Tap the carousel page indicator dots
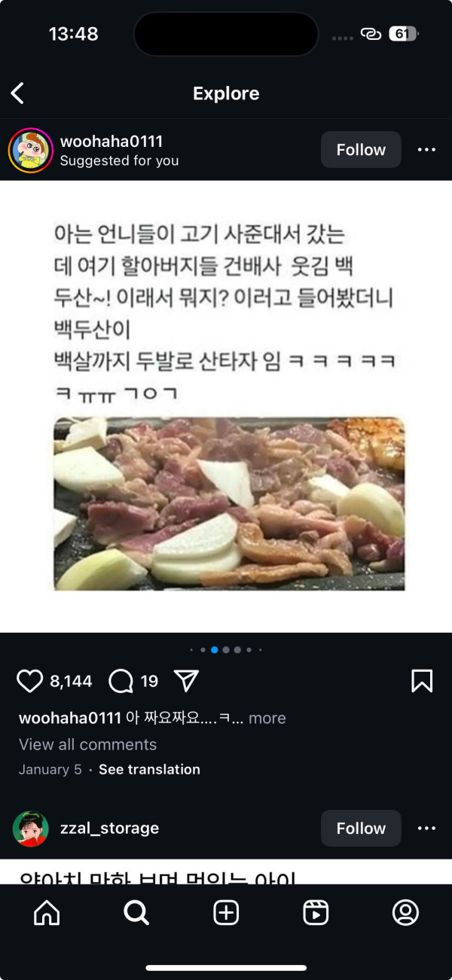 coord(226,649)
